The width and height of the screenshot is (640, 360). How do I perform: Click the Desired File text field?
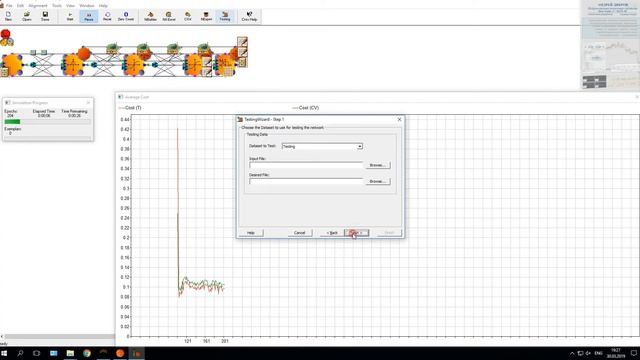point(306,181)
